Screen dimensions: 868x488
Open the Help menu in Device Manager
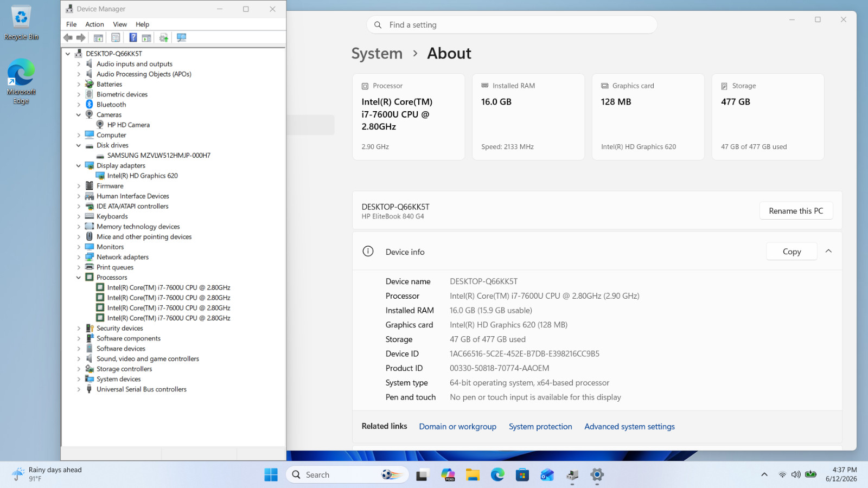click(142, 24)
